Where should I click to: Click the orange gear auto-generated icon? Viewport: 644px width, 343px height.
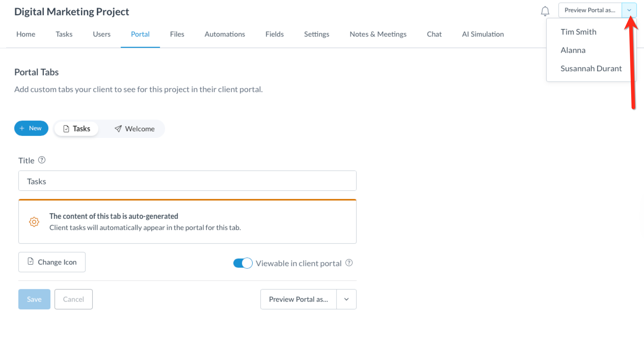pos(34,222)
